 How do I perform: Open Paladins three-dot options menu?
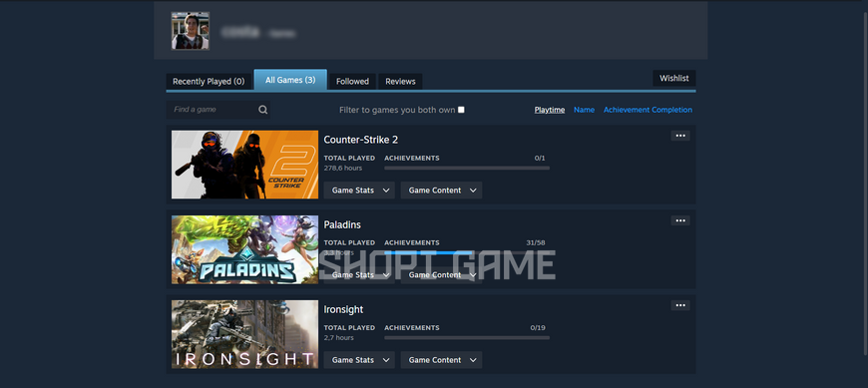tap(680, 220)
